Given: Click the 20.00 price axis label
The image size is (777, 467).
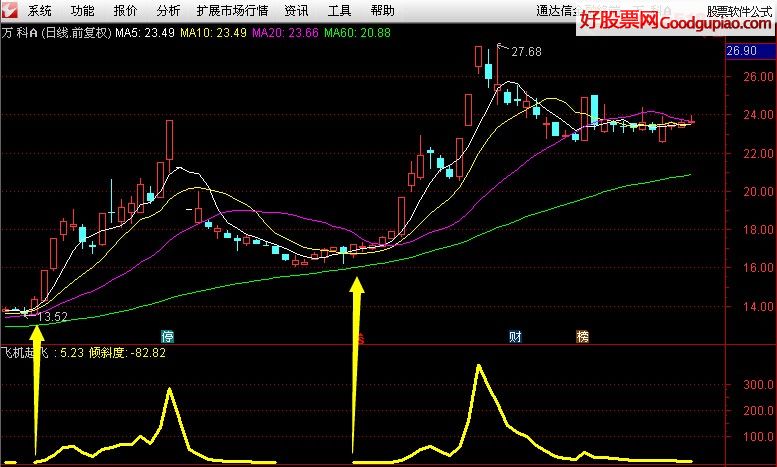Looking at the screenshot, I should click(758, 191).
